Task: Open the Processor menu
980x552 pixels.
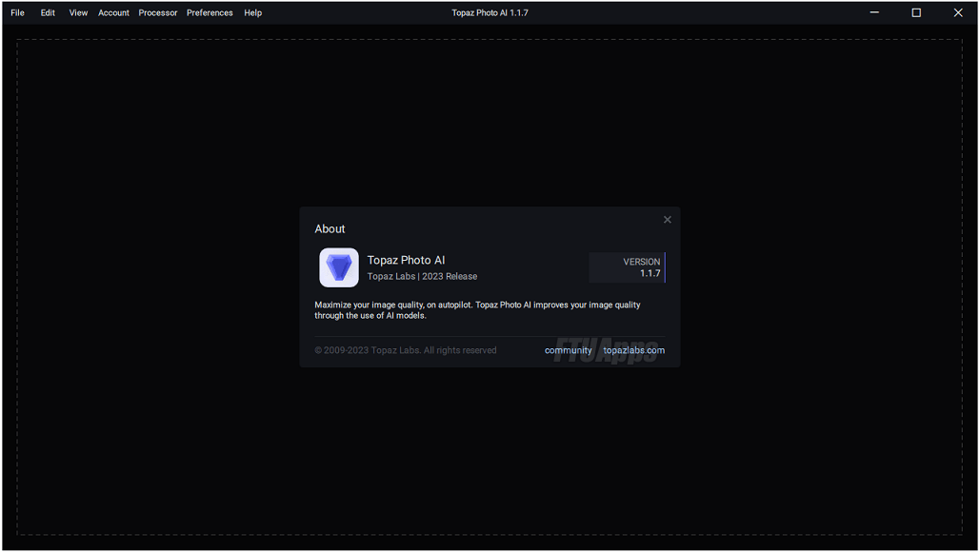Action: click(157, 12)
